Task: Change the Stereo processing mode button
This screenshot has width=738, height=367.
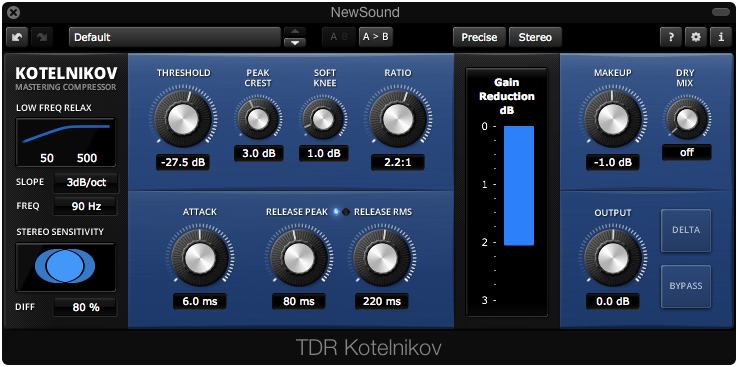Action: click(x=535, y=37)
